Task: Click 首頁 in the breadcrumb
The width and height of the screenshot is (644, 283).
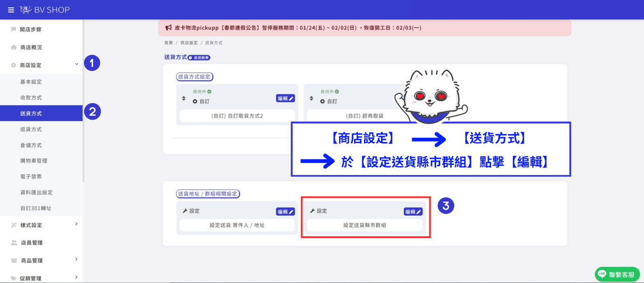Action: pyautogui.click(x=168, y=43)
